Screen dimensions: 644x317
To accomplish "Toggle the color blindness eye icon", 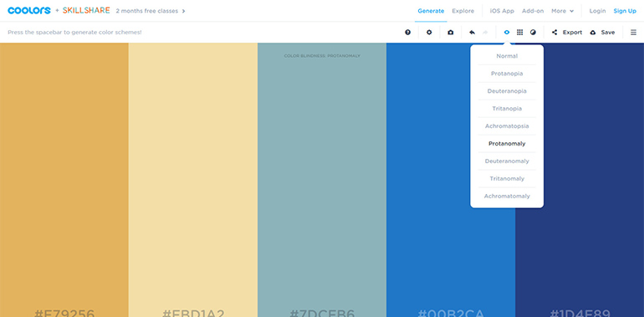I will tap(506, 32).
